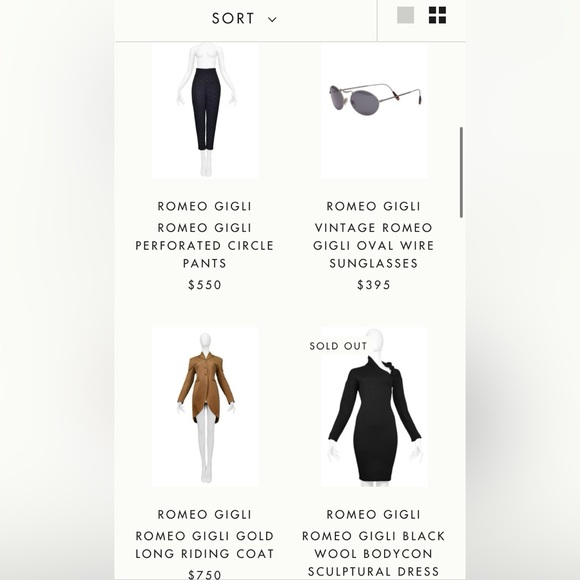Click the SOLD OUT badge on dress
This screenshot has width=580, height=580.
point(338,346)
